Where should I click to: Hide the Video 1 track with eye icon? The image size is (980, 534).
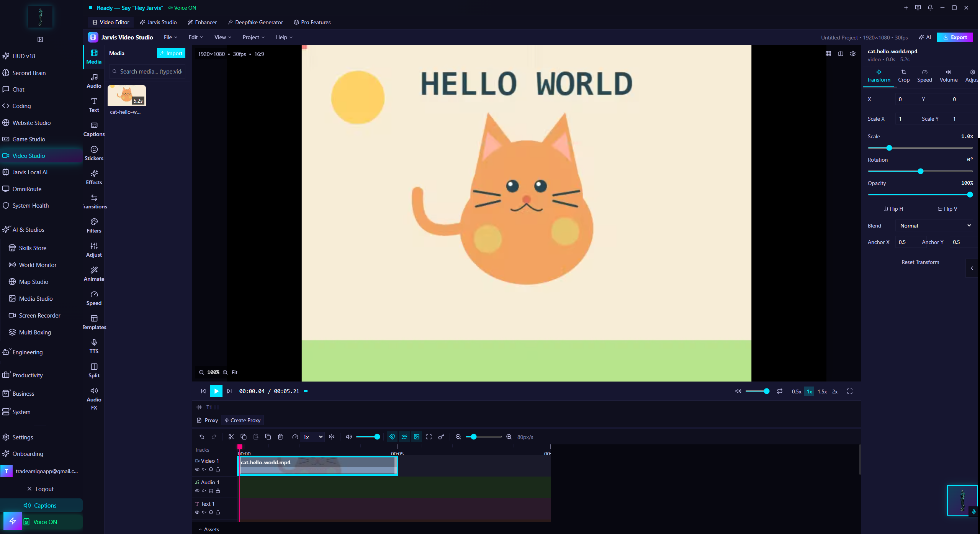pyautogui.click(x=197, y=469)
